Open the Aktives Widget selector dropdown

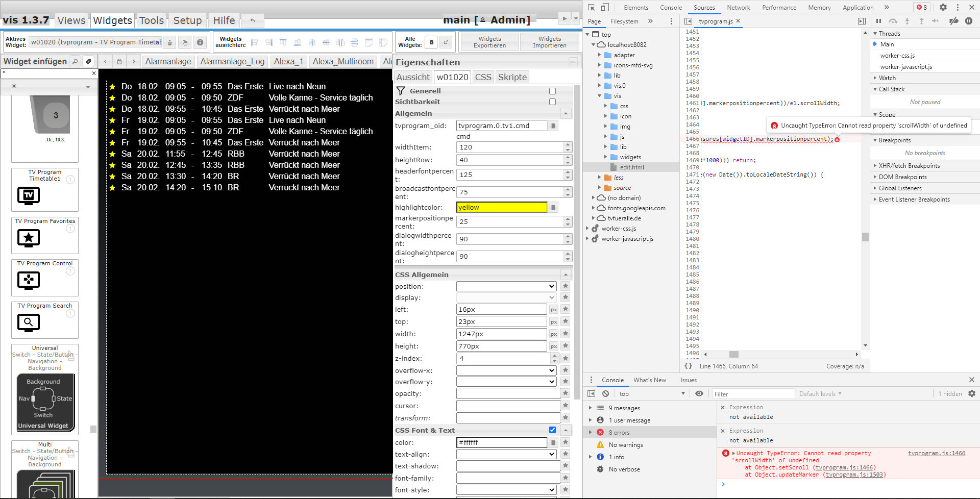point(95,42)
